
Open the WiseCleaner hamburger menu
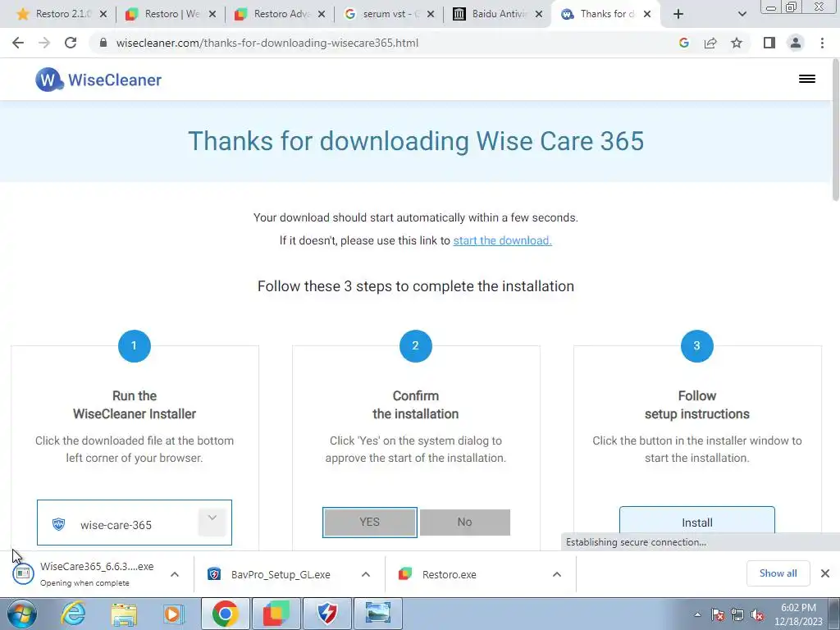point(807,79)
